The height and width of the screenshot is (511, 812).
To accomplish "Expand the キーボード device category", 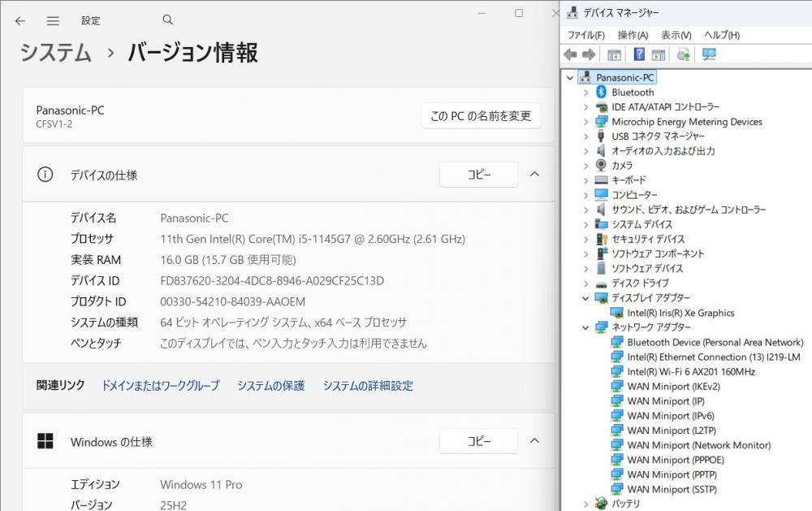I will (585, 180).
